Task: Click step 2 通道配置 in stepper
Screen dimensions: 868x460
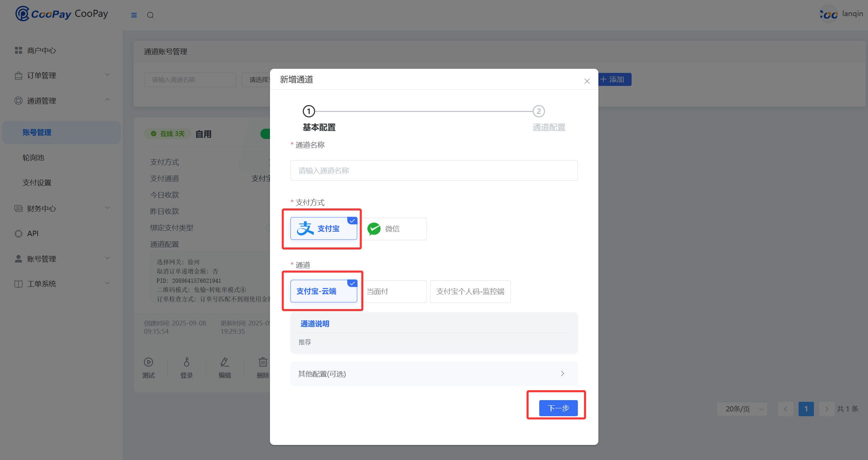Action: coord(539,112)
